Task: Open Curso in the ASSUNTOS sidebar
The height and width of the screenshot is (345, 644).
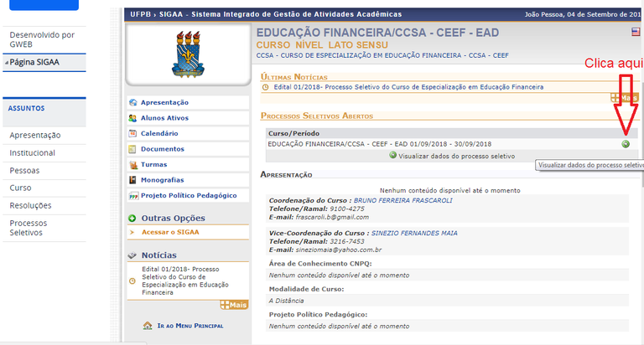Action: [x=20, y=188]
